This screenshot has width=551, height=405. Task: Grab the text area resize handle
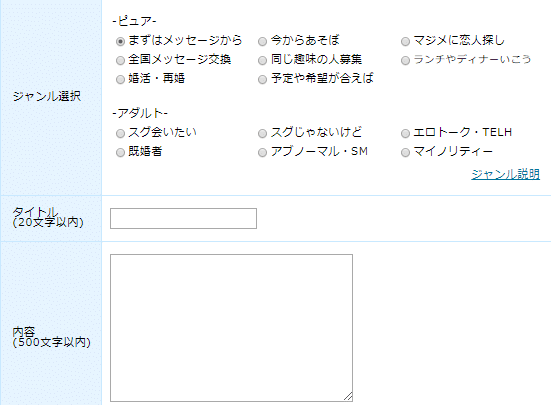(x=348, y=397)
